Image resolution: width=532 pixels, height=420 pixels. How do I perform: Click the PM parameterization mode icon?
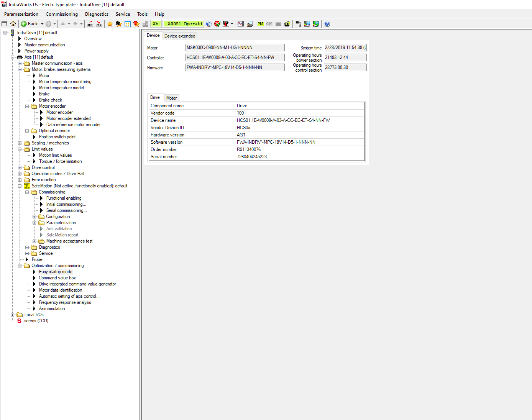coord(260,24)
